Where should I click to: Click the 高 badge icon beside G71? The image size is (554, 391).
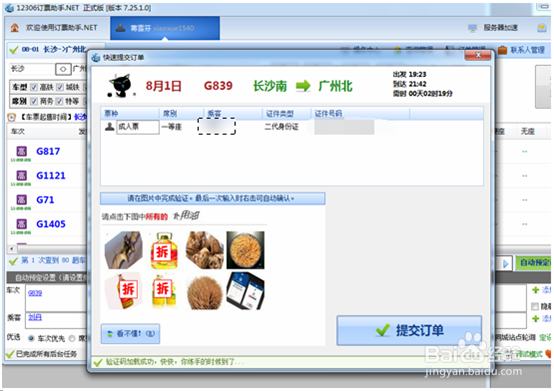click(x=22, y=200)
